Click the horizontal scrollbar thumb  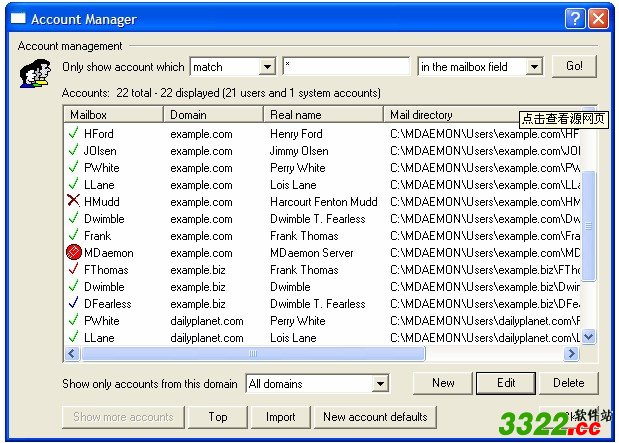click(x=253, y=353)
